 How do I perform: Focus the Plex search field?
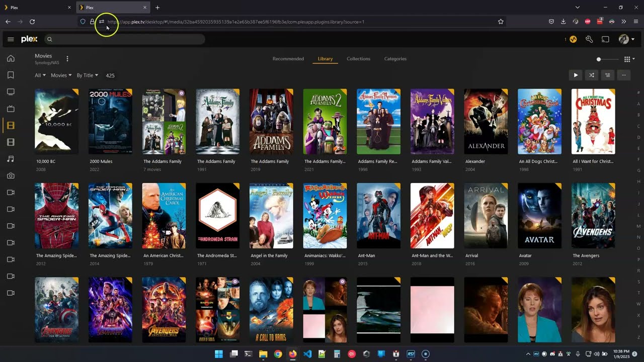click(124, 39)
